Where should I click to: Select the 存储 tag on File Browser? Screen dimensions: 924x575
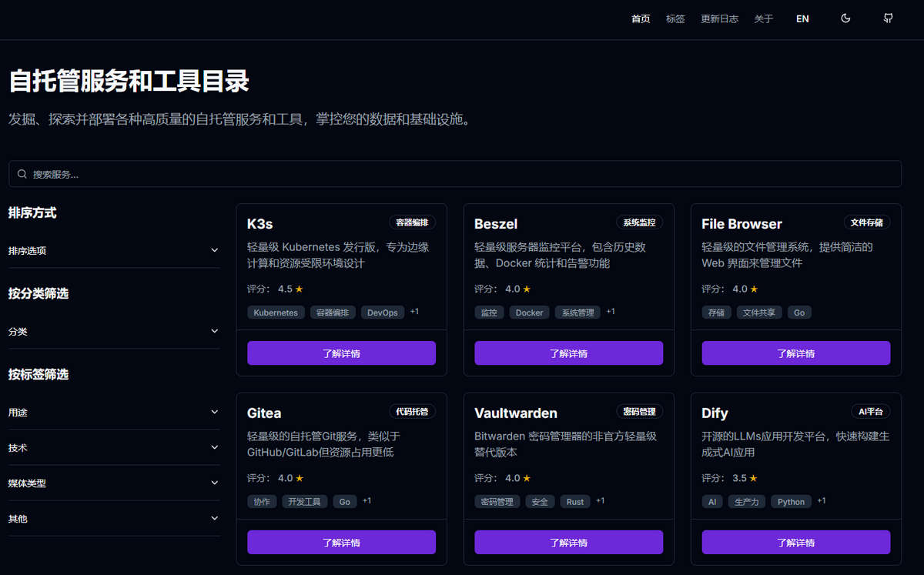click(x=716, y=313)
